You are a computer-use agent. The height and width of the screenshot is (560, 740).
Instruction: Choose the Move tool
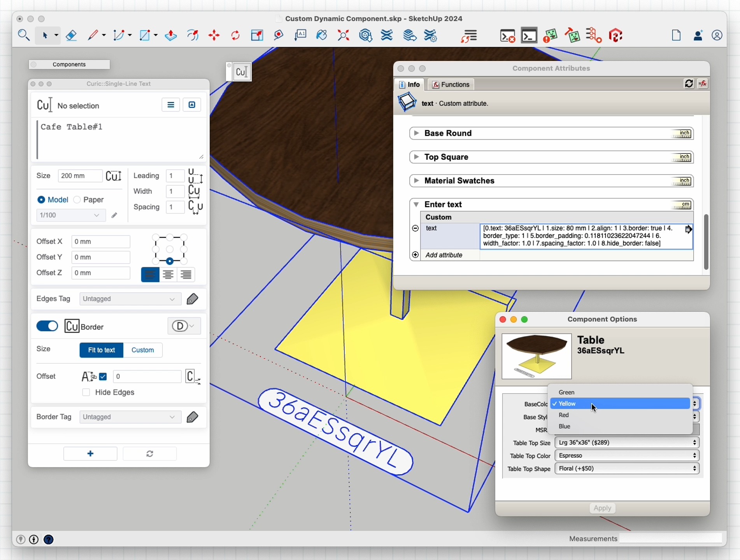(214, 36)
